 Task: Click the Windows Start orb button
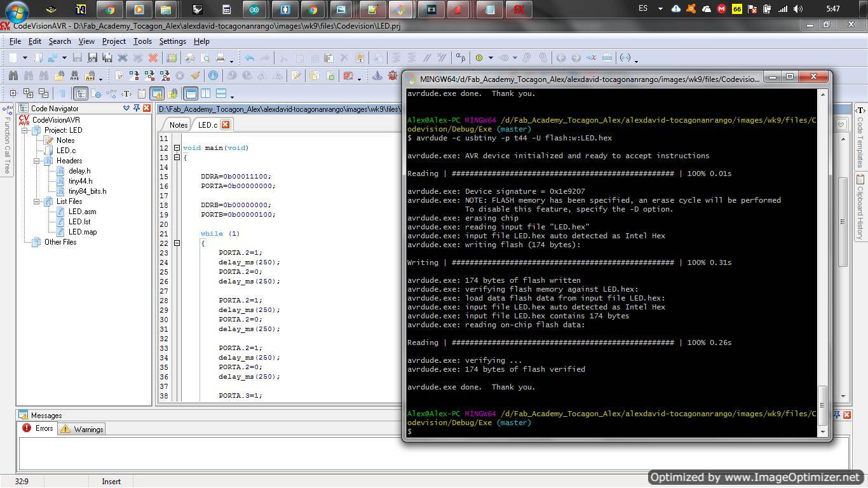pyautogui.click(x=17, y=11)
